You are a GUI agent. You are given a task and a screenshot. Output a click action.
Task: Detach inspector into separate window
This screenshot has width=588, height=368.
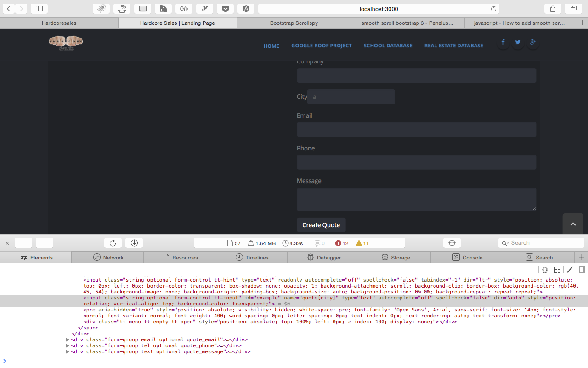pyautogui.click(x=23, y=243)
